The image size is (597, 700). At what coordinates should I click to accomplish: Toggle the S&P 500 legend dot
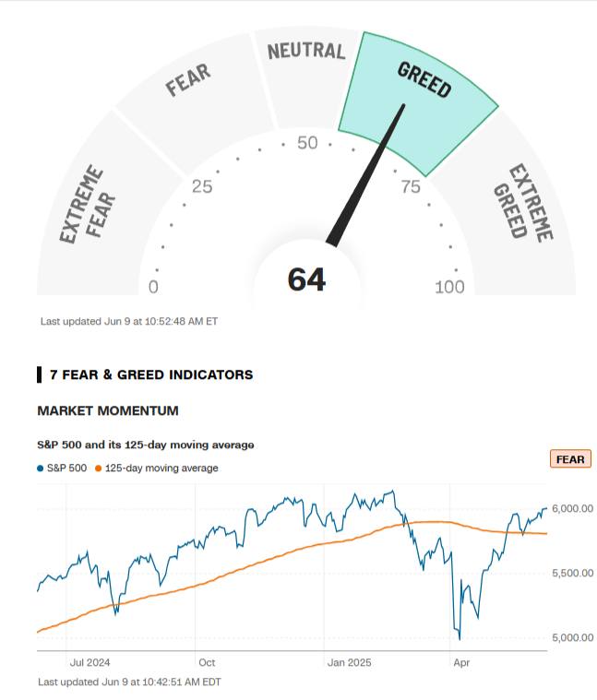[x=41, y=469]
